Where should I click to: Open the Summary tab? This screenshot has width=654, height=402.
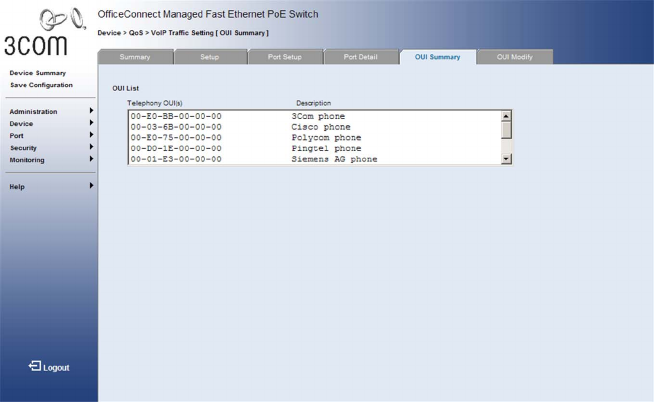(x=135, y=57)
